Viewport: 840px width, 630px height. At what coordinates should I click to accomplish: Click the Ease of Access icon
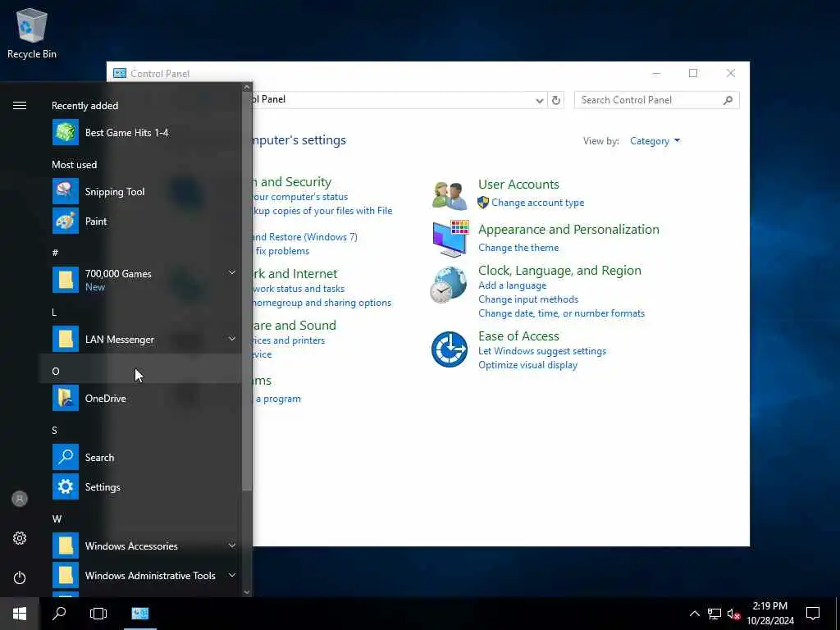click(x=450, y=349)
